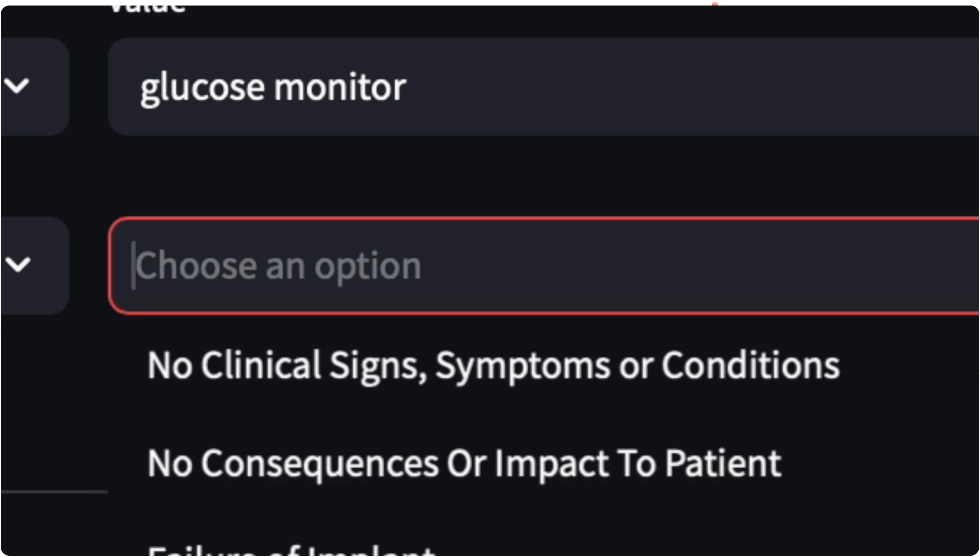Expand the second filter row's column dropdown
Viewport: 980px width, 557px height.
point(35,266)
